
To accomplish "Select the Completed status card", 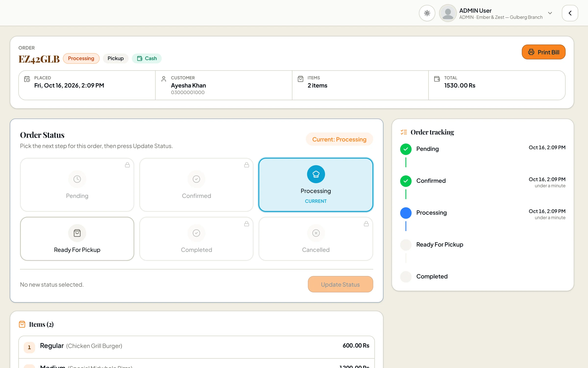I will point(196,239).
